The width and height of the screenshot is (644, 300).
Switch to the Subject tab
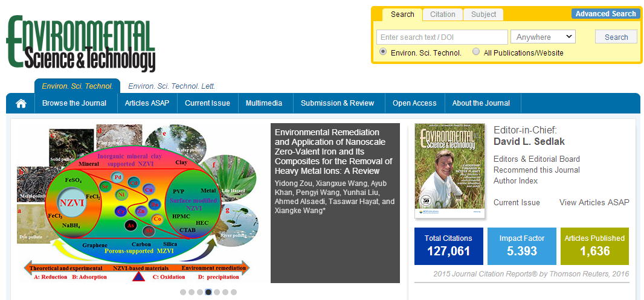(x=483, y=14)
